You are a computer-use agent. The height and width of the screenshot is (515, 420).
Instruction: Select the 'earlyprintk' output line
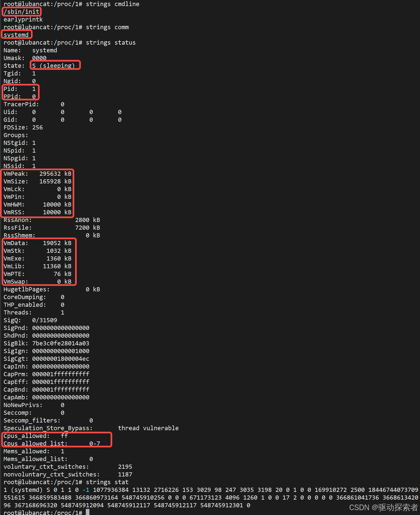click(x=23, y=19)
